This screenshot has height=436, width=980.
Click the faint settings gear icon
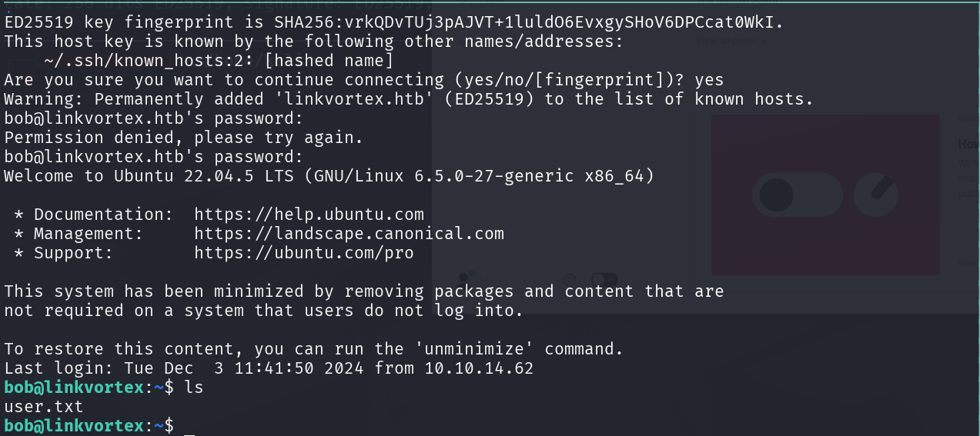570,281
